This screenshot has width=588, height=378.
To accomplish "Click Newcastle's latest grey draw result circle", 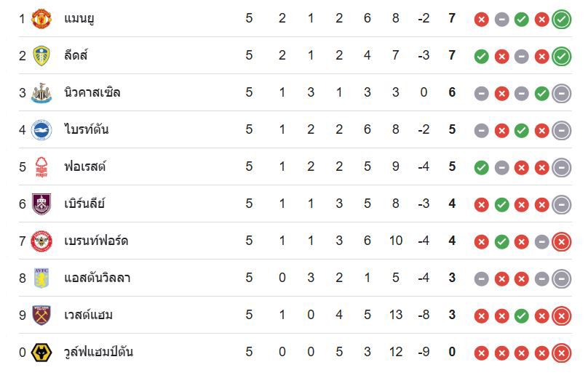I will [561, 94].
